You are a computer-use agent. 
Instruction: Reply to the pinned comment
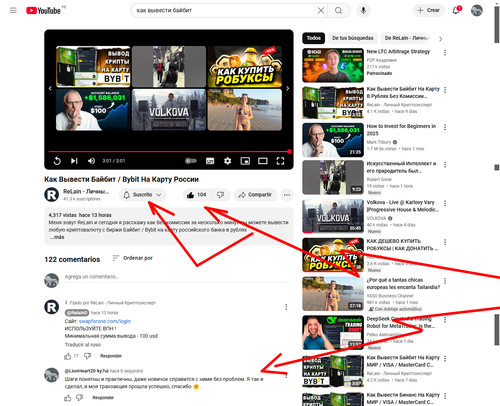(x=111, y=356)
